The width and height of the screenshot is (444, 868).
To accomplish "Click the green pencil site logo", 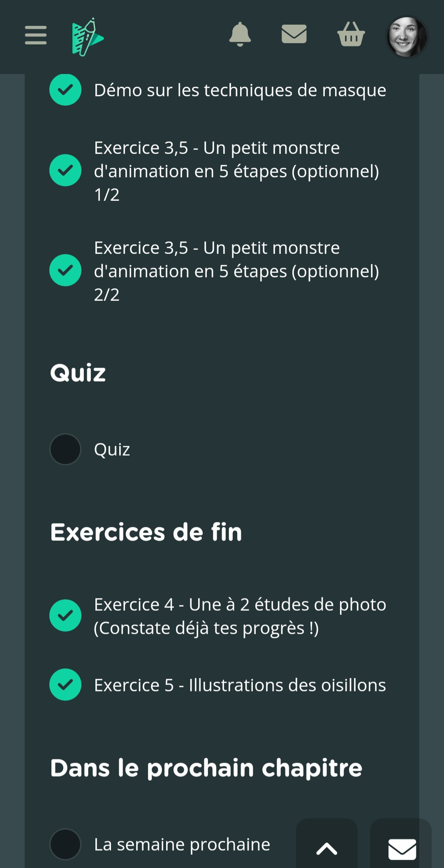I will coord(87,37).
